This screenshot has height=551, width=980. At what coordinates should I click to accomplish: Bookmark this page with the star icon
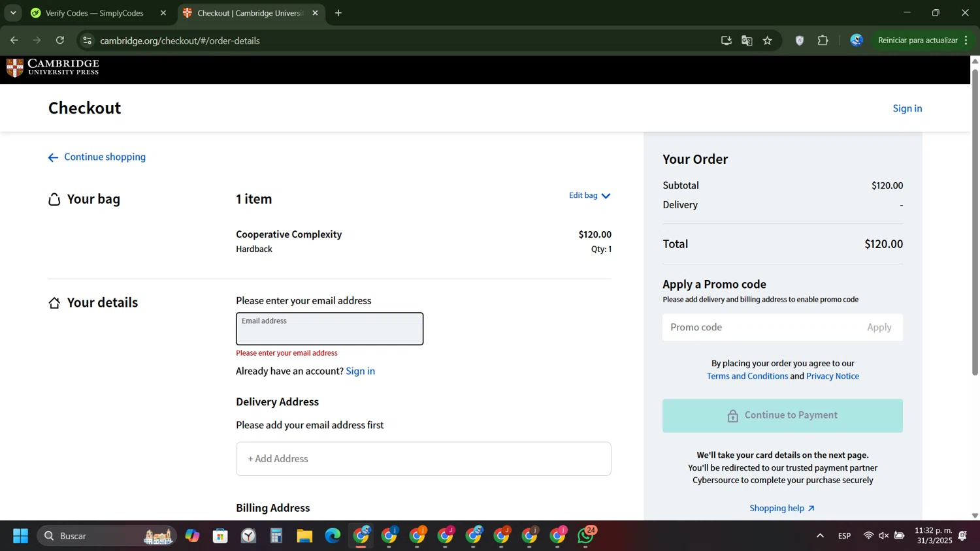[x=768, y=40]
